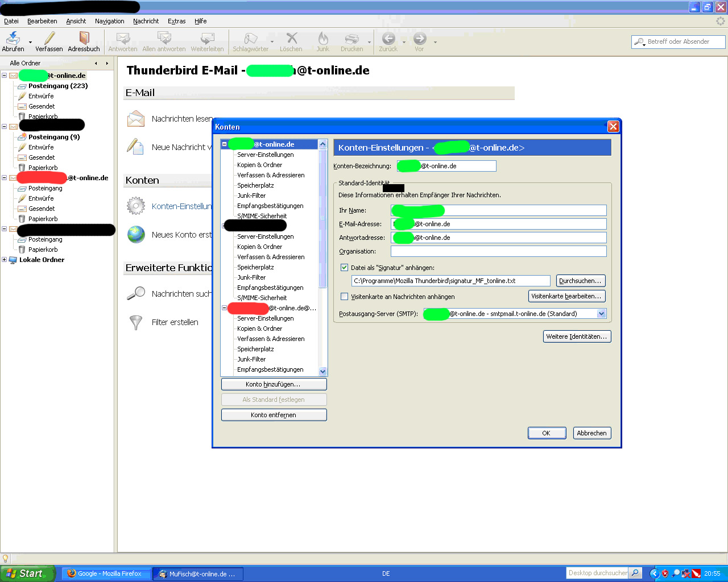This screenshot has width=728, height=582.
Task: Open the Adressbuch icon
Action: pos(84,38)
